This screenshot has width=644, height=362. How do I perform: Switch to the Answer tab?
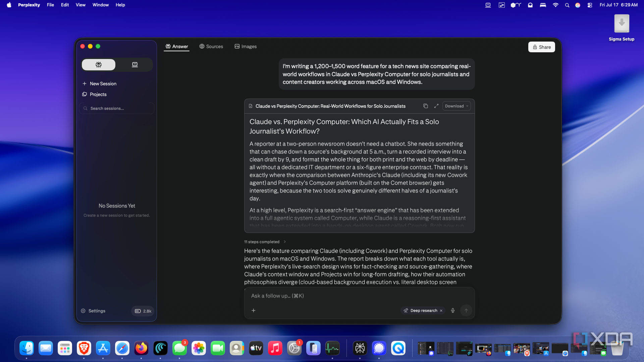(176, 46)
